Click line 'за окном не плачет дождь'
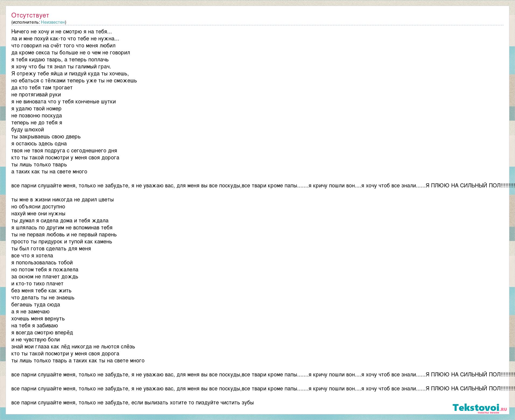515x420 pixels. coord(45,276)
